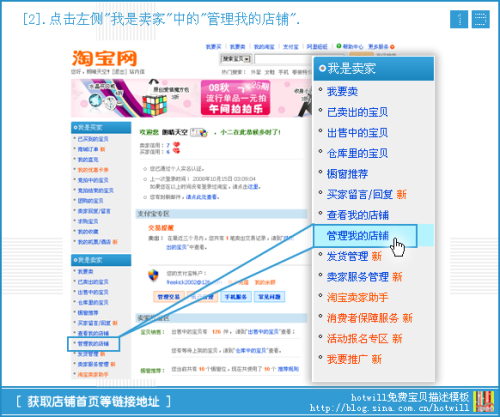500x417 pixels.
Task: Click the 管理交易 button in Alipay section
Action: pyautogui.click(x=169, y=297)
